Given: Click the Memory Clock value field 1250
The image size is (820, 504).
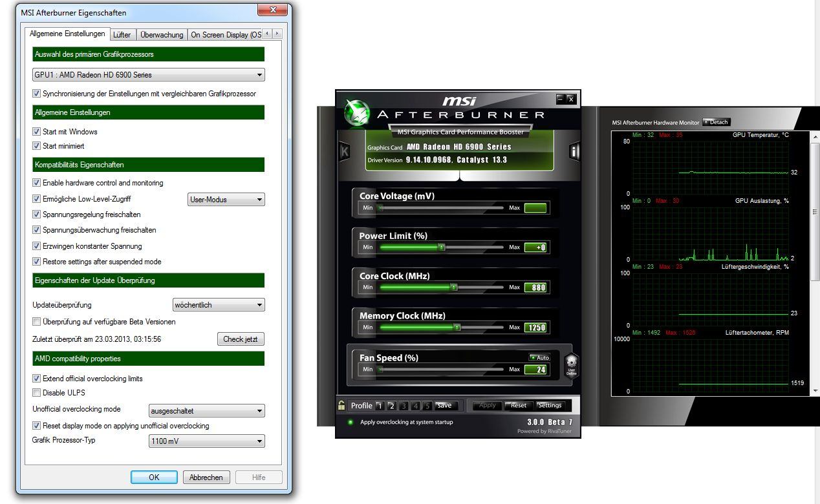Looking at the screenshot, I should [x=535, y=328].
